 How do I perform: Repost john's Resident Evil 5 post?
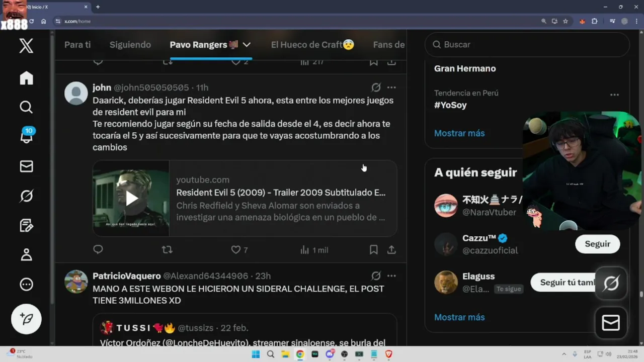pos(167,249)
